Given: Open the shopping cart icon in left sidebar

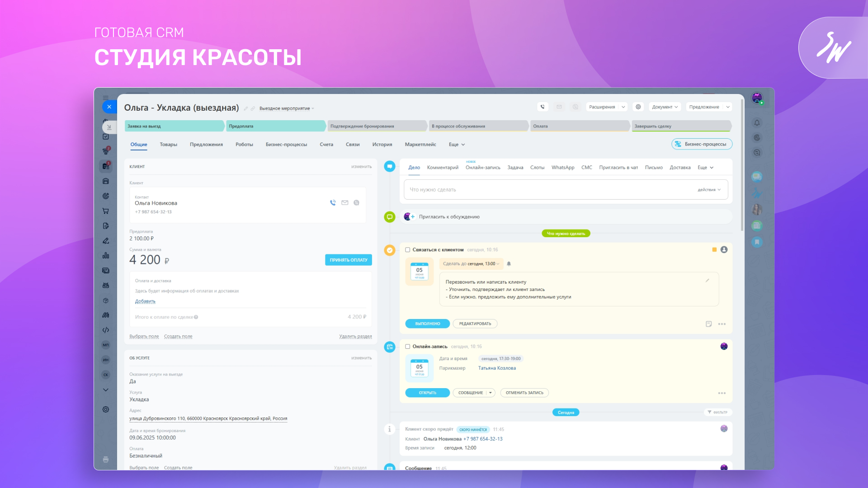Looking at the screenshot, I should pos(105,211).
